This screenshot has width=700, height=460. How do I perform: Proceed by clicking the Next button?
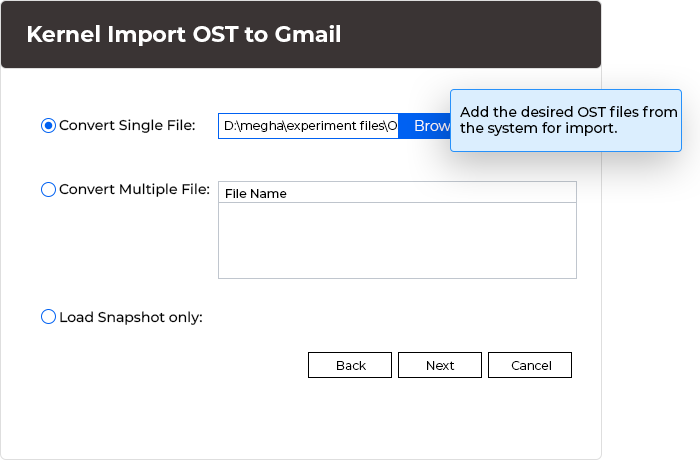click(x=440, y=365)
